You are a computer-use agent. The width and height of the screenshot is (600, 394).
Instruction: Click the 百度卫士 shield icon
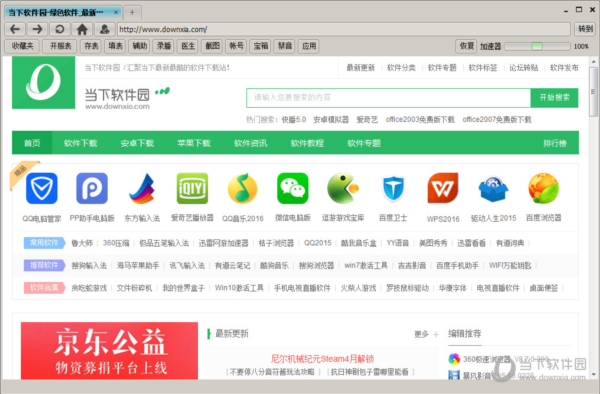tap(393, 188)
